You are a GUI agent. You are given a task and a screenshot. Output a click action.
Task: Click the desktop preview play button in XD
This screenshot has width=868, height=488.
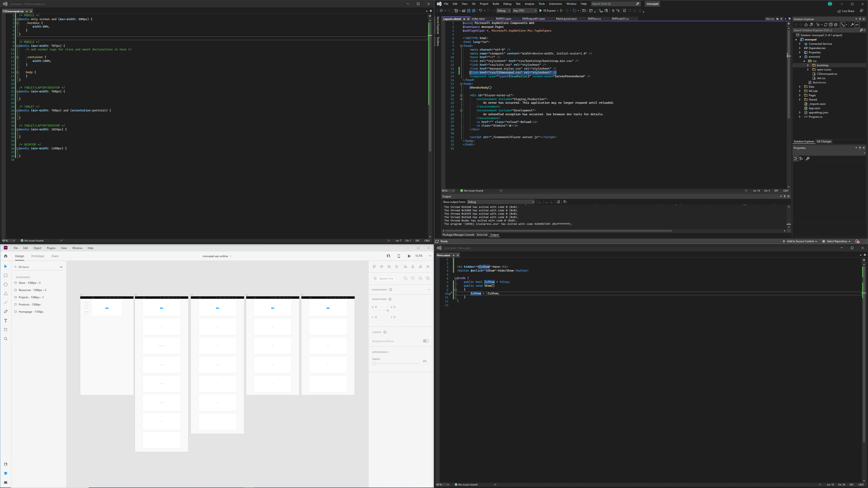[x=409, y=256]
